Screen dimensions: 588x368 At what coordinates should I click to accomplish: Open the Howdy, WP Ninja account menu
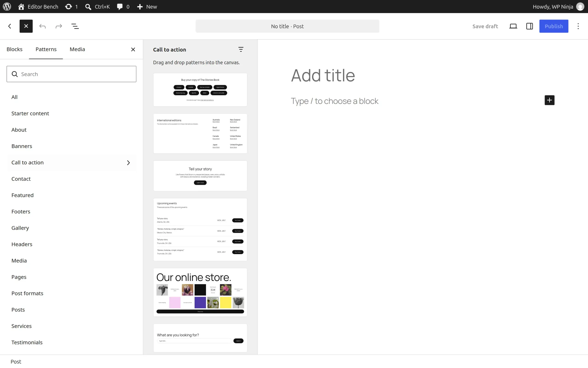[558, 7]
